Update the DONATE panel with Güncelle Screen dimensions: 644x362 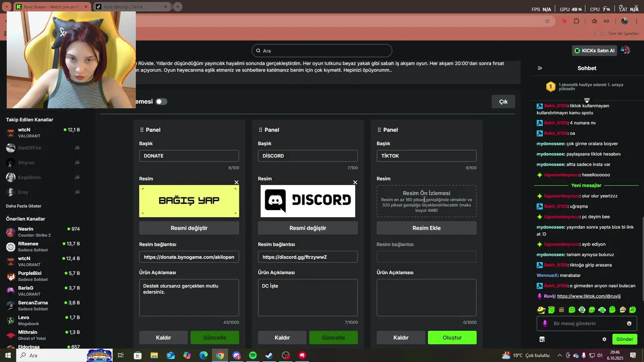tap(215, 337)
